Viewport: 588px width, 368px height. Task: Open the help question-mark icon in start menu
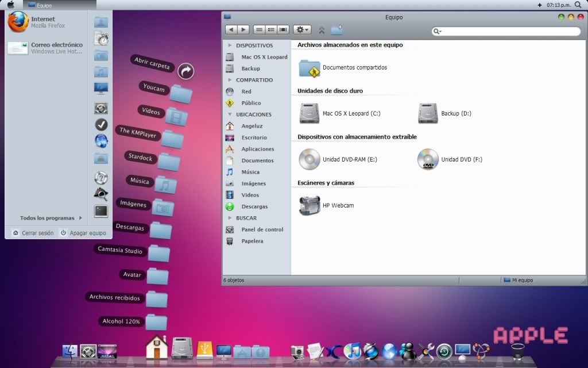[101, 178]
